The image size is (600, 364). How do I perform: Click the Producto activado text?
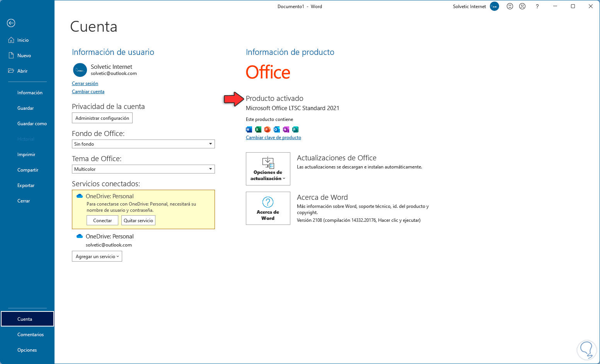pyautogui.click(x=274, y=99)
